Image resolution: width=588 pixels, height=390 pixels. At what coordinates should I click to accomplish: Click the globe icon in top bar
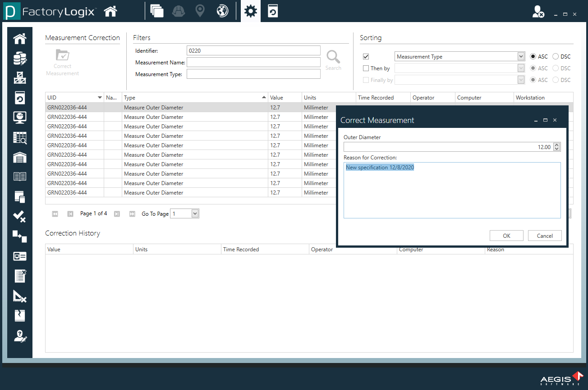[222, 12]
